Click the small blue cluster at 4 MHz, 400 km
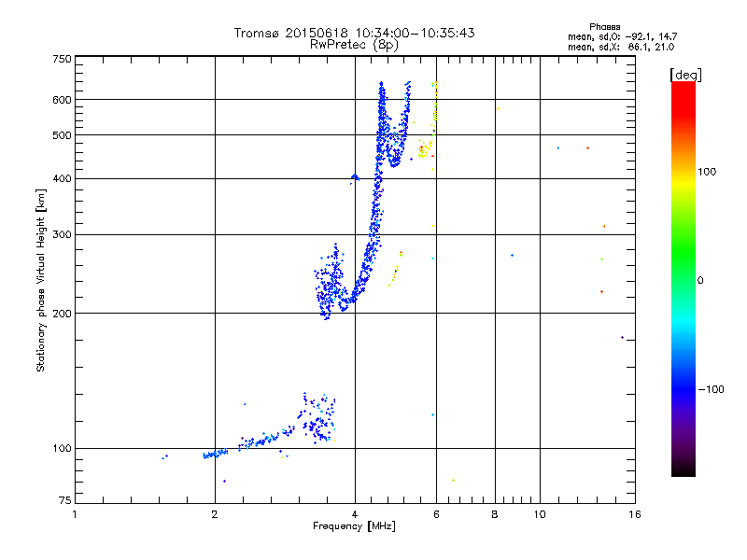This screenshot has width=747, height=560. [355, 178]
